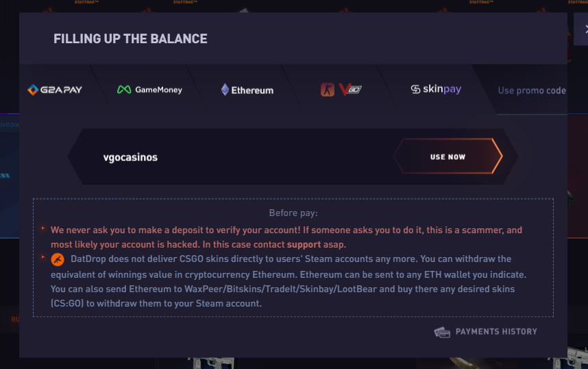Click the green GameMoney logo icon
The height and width of the screenshot is (369, 588).
point(124,90)
